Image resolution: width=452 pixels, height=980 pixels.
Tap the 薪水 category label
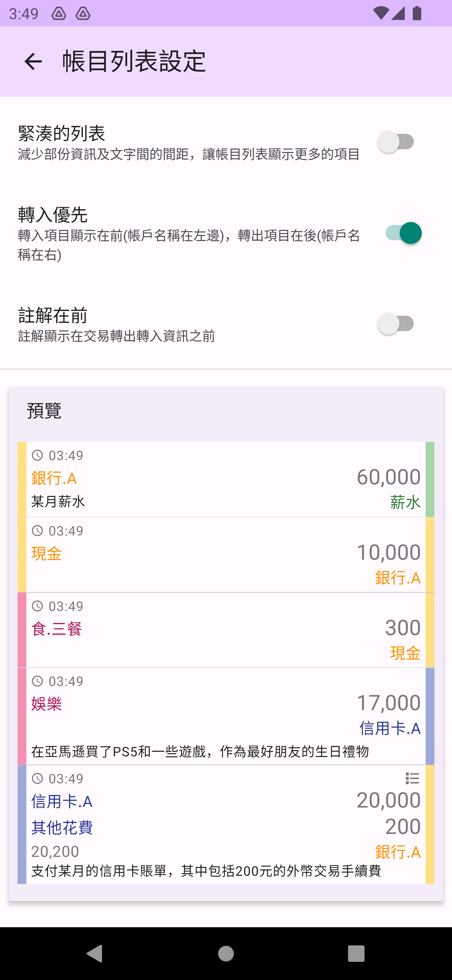tap(405, 503)
